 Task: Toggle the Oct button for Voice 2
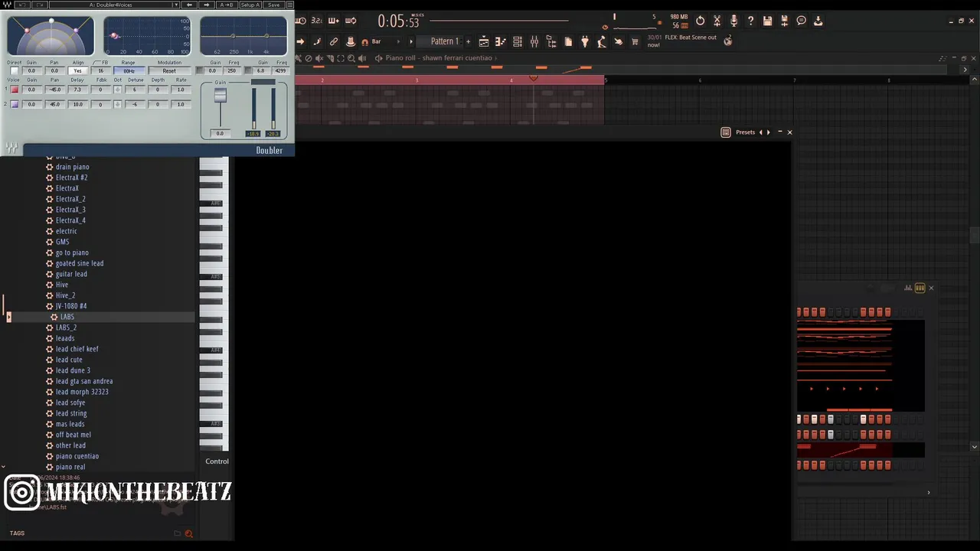[x=118, y=104]
